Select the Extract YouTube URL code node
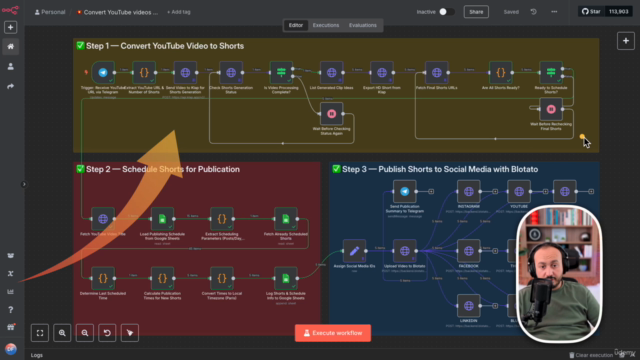 (x=144, y=73)
